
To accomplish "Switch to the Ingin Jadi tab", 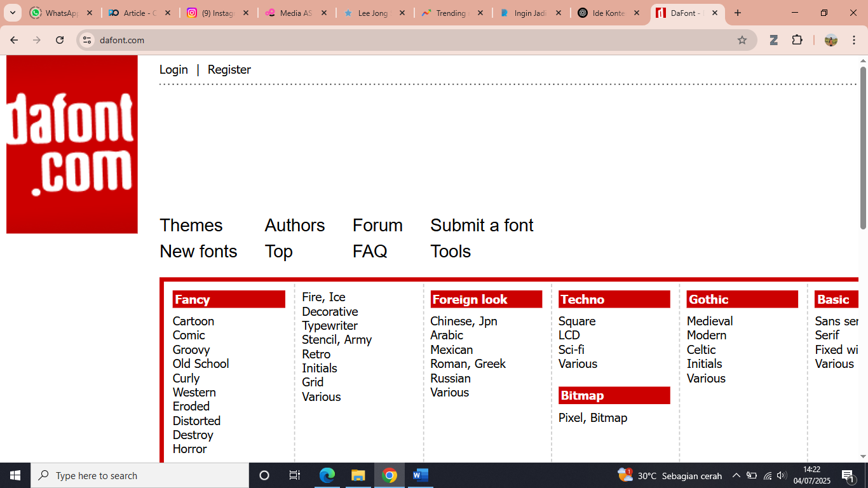I will (531, 13).
